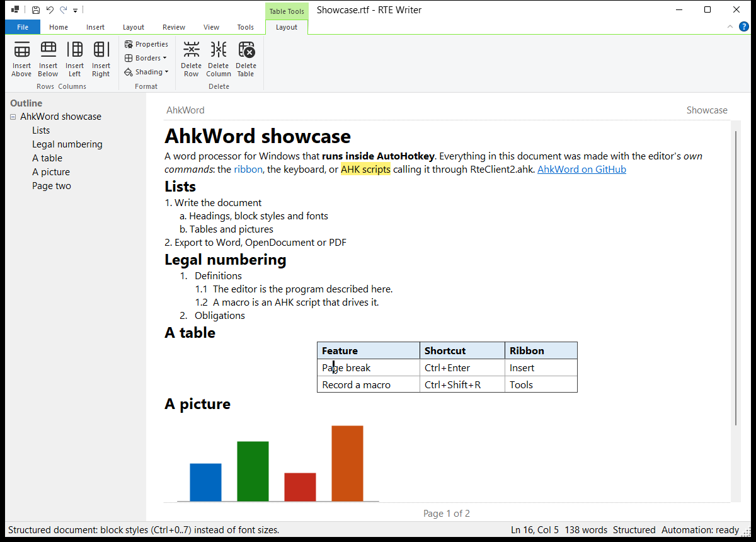This screenshot has width=756, height=542.
Task: Click the 'Shortcut' table header cell
Action: coord(462,350)
